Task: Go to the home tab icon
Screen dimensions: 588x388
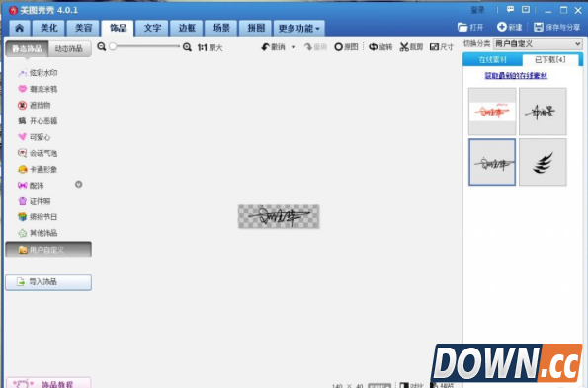Action: pyautogui.click(x=20, y=28)
